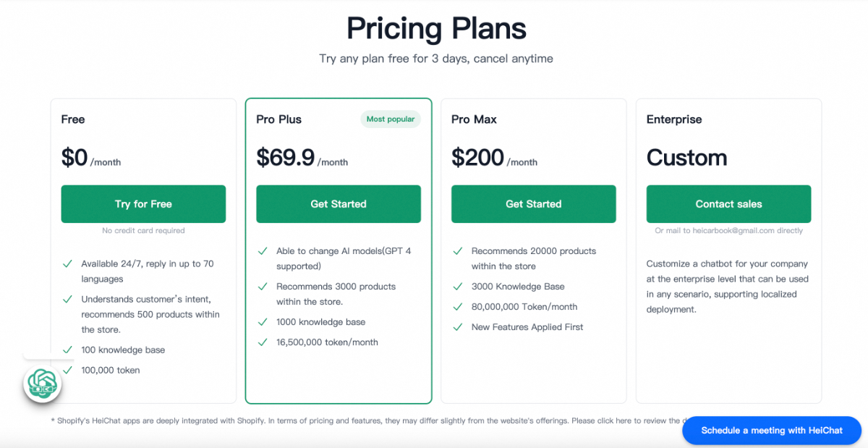Select the Enterprise plan heading
This screenshot has height=448, width=868.
coord(674,119)
